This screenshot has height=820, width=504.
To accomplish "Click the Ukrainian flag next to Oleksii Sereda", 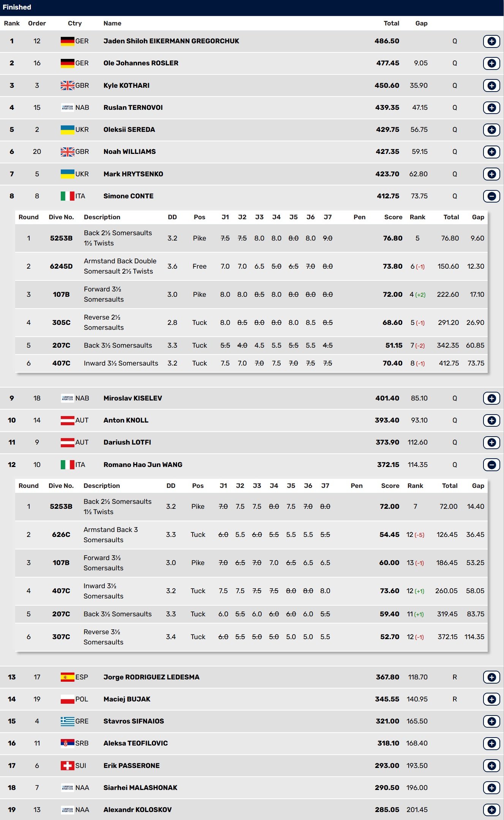I will point(68,130).
